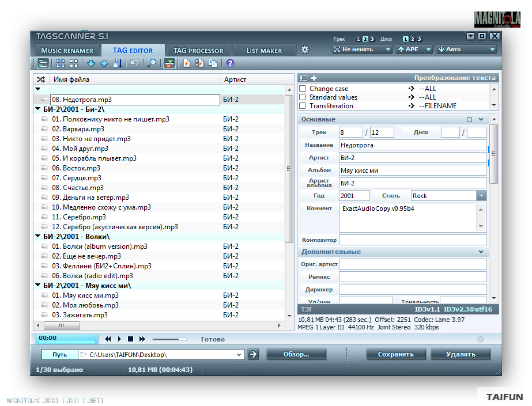Click into the Композитор field
This screenshot has height=406, width=532.
click(x=413, y=240)
